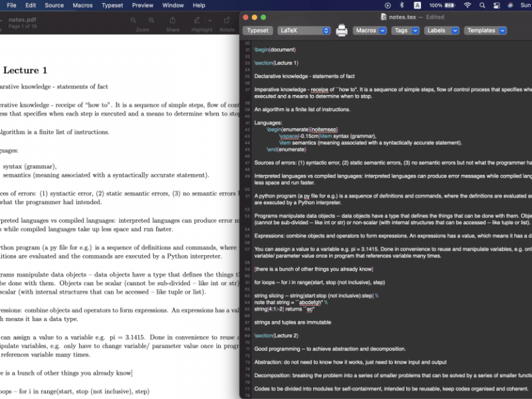Open the Highlight options chevron

210,21
